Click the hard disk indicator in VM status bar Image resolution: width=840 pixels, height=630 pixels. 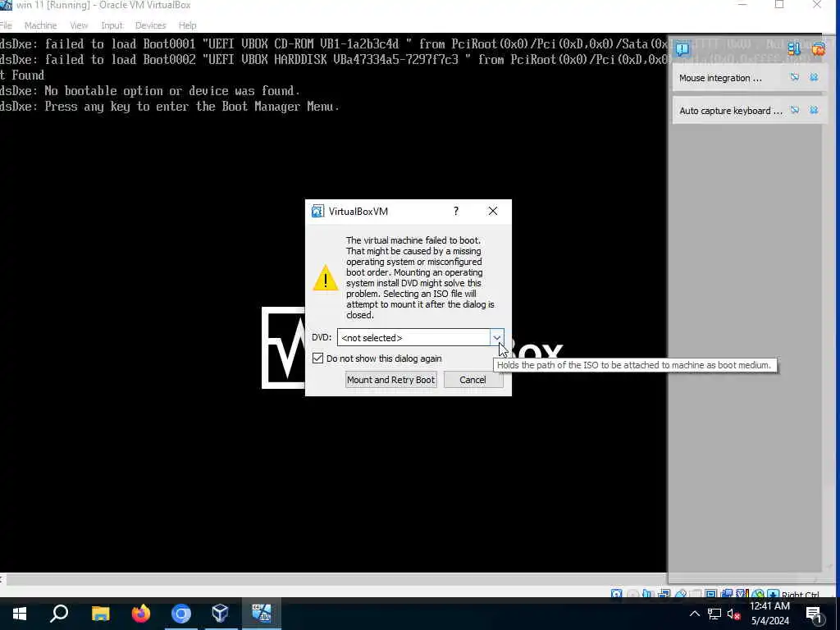[x=616, y=594]
